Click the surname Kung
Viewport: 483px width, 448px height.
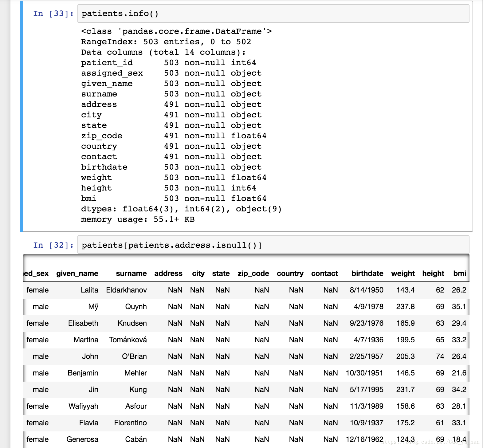(138, 390)
